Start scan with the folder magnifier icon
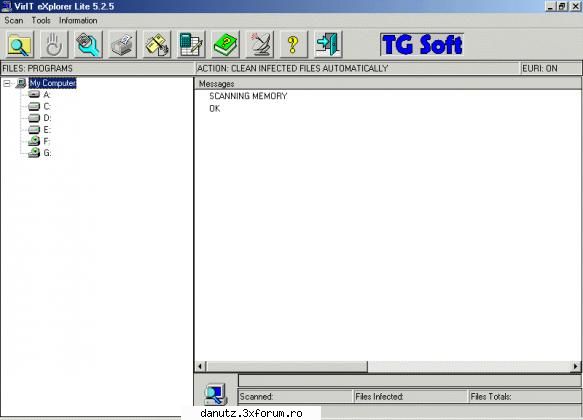This screenshot has width=583, height=420. click(x=20, y=45)
